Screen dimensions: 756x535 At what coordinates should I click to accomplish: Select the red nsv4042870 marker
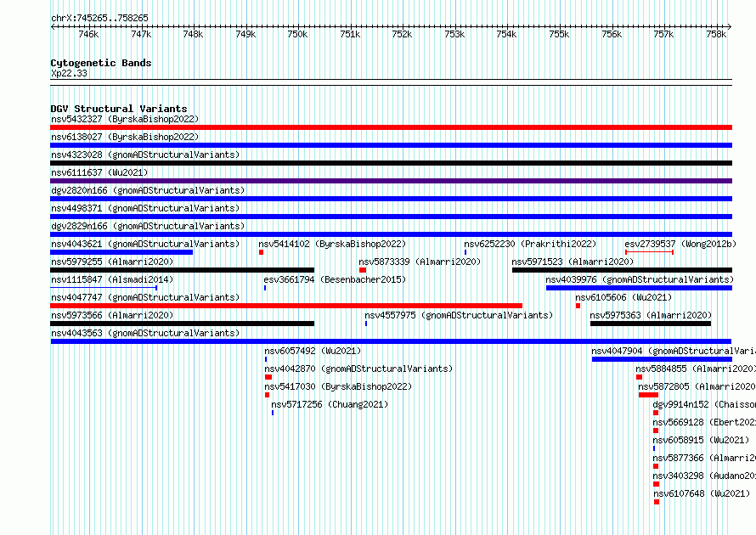pos(268,377)
